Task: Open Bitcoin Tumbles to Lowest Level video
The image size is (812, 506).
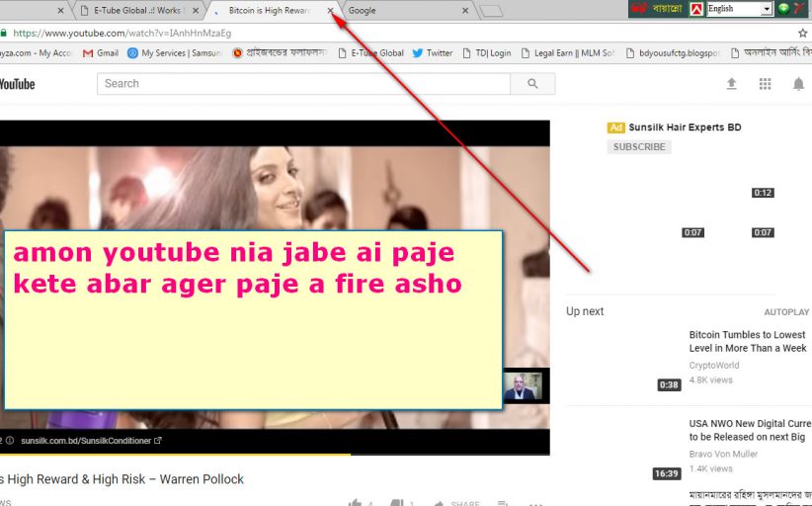Action: point(748,341)
